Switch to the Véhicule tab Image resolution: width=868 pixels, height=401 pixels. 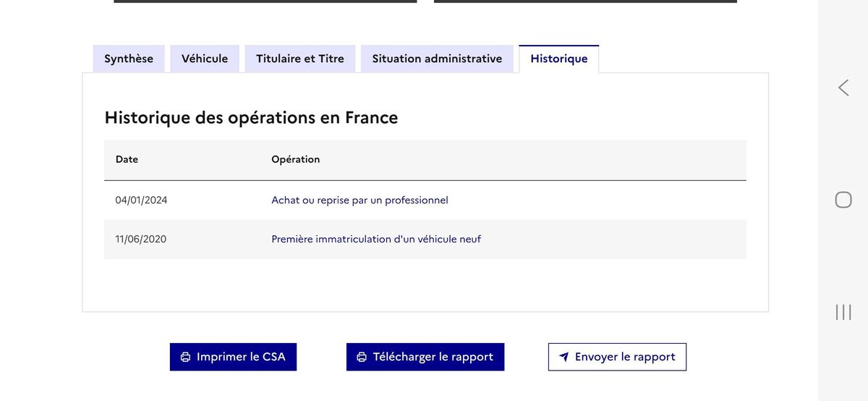tap(205, 59)
